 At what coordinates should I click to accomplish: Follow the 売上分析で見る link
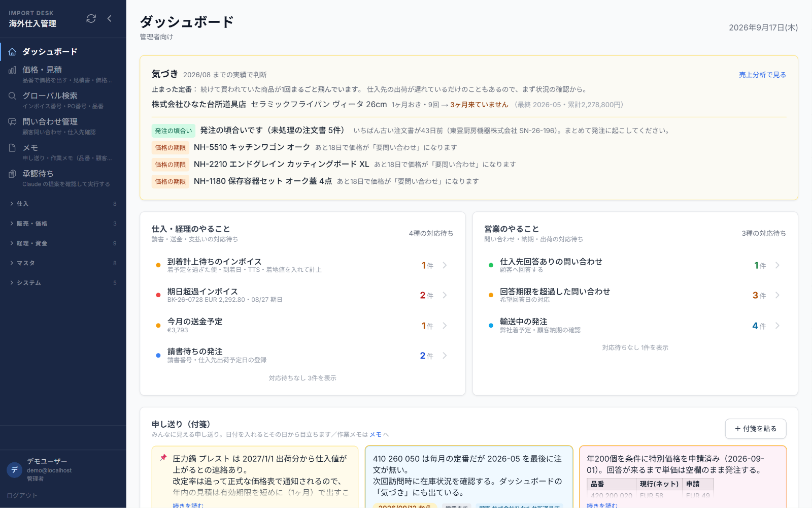pos(762,75)
